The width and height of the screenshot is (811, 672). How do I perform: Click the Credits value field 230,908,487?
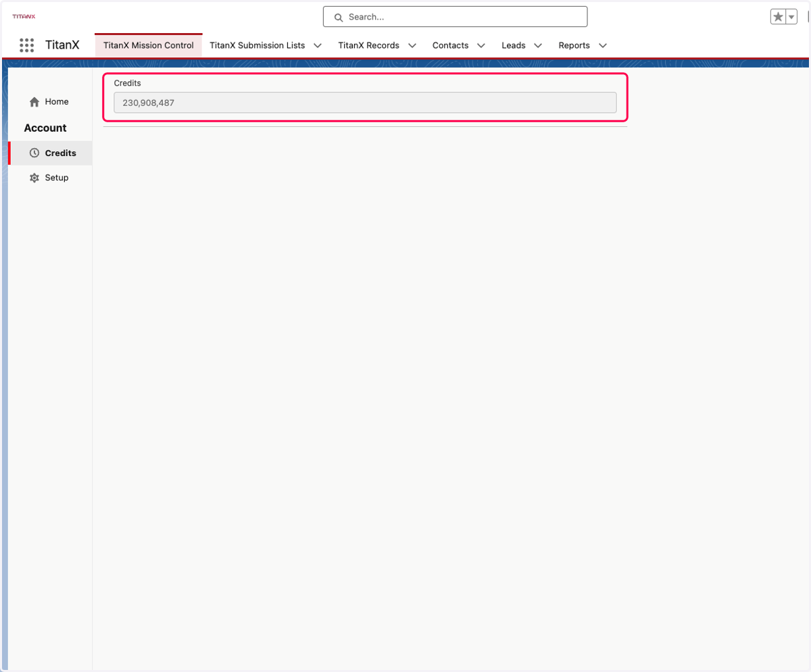[x=365, y=103]
